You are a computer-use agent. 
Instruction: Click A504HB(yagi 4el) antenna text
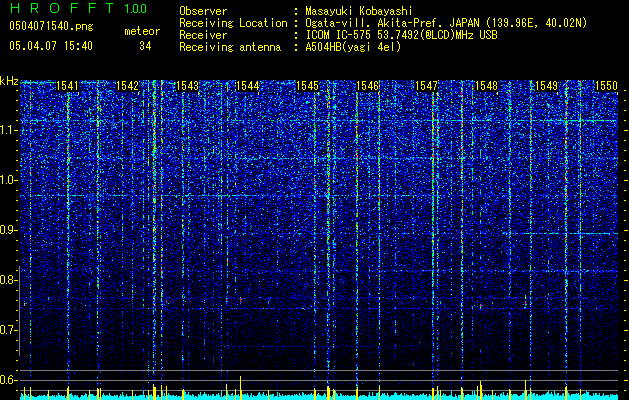click(x=353, y=47)
